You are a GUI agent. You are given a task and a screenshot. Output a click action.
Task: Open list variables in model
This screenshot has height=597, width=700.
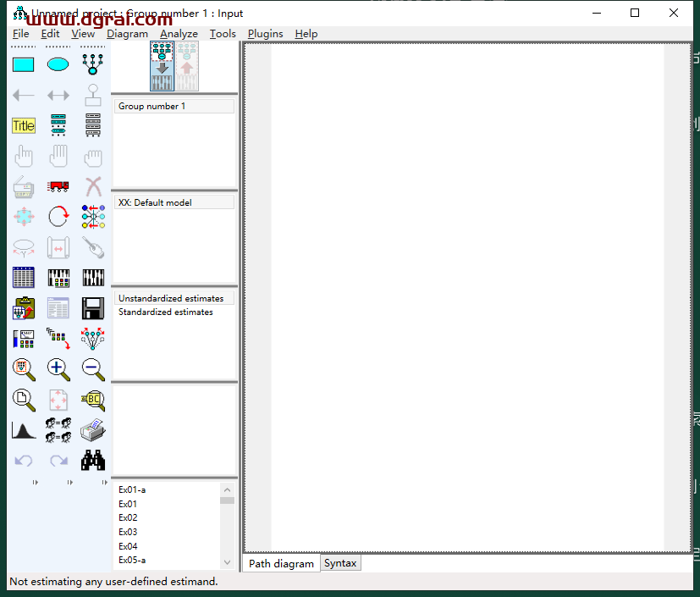[x=58, y=125]
